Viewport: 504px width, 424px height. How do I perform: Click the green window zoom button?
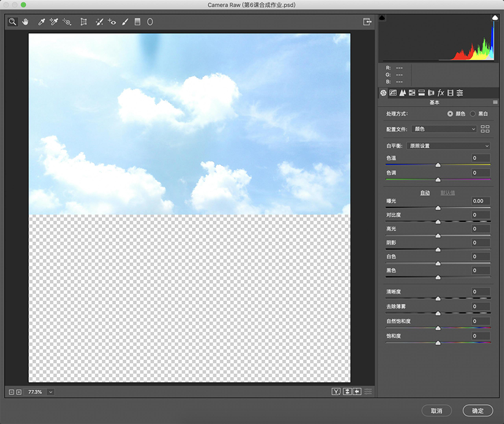pyautogui.click(x=23, y=5)
